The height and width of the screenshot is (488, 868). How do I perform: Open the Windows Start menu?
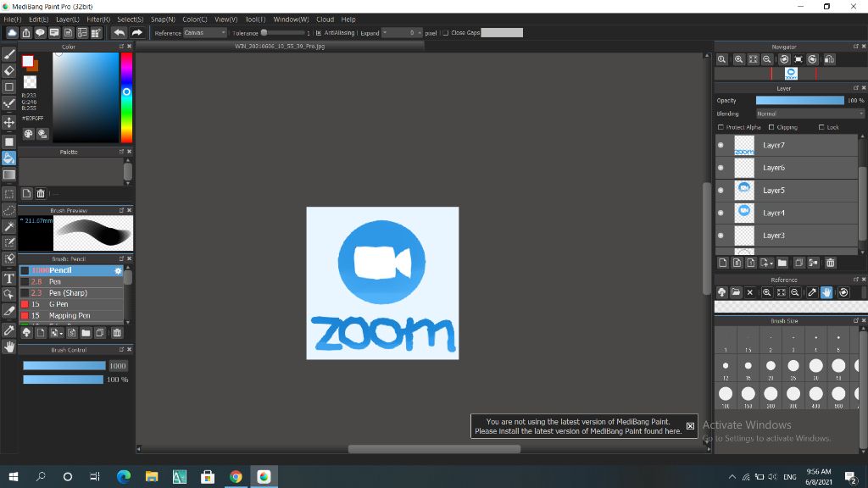[14, 476]
